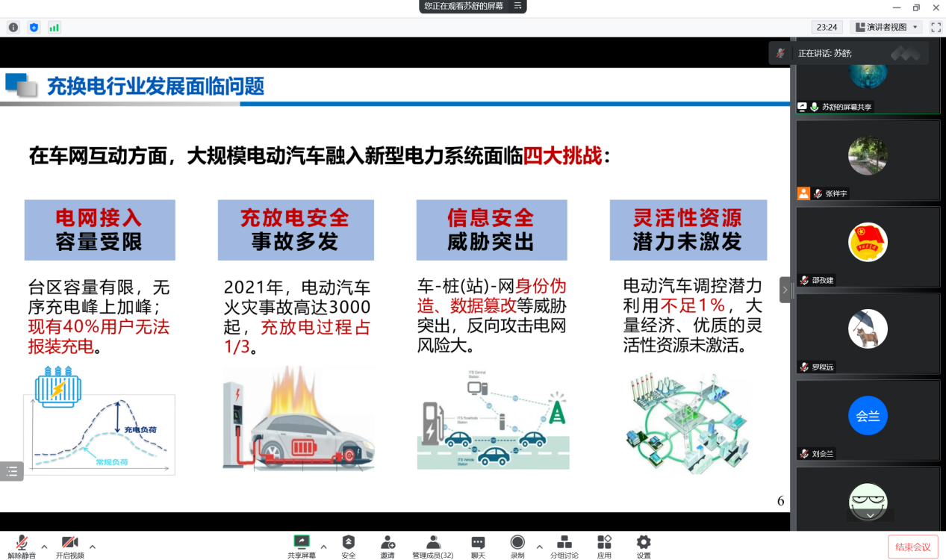Image resolution: width=946 pixels, height=560 pixels.
Task: Open 分组讨论 breakout rooms
Action: [x=564, y=547]
